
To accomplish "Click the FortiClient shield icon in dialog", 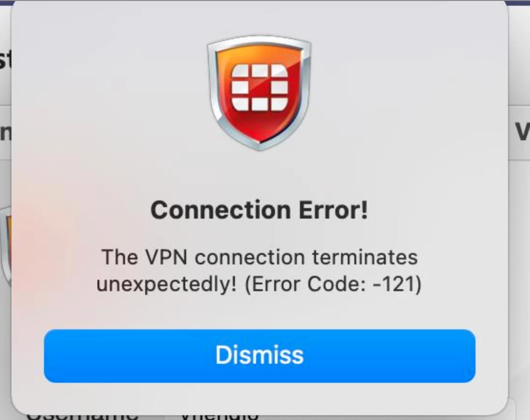I will 259,93.
